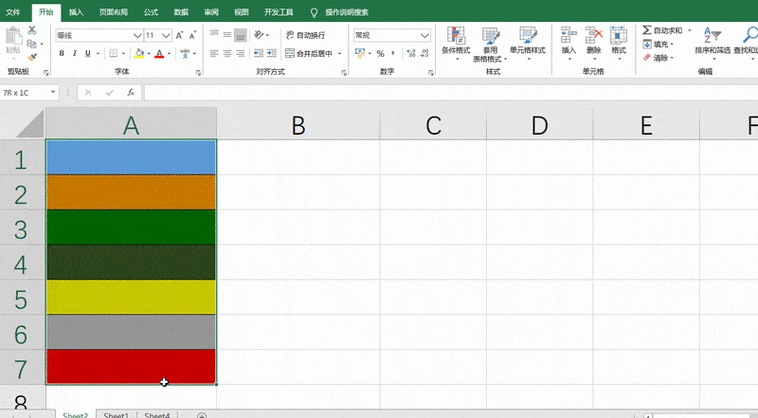Click the decrease indent icon
The height and width of the screenshot is (418, 758).
click(259, 53)
